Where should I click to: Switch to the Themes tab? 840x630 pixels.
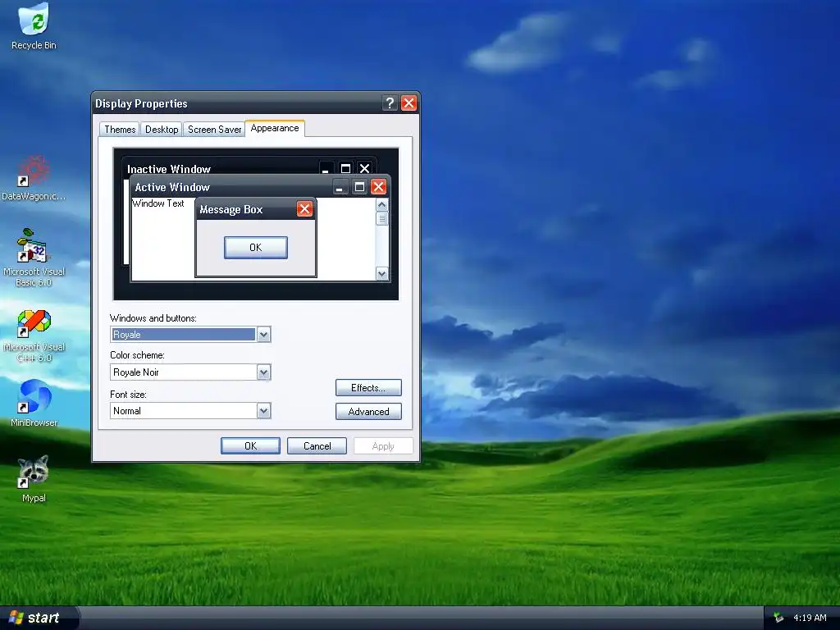[120, 129]
